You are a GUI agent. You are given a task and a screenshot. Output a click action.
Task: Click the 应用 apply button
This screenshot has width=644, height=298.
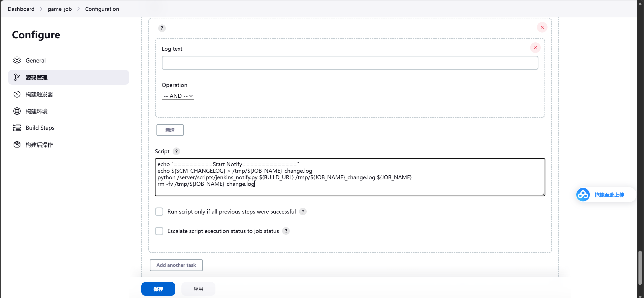(198, 289)
